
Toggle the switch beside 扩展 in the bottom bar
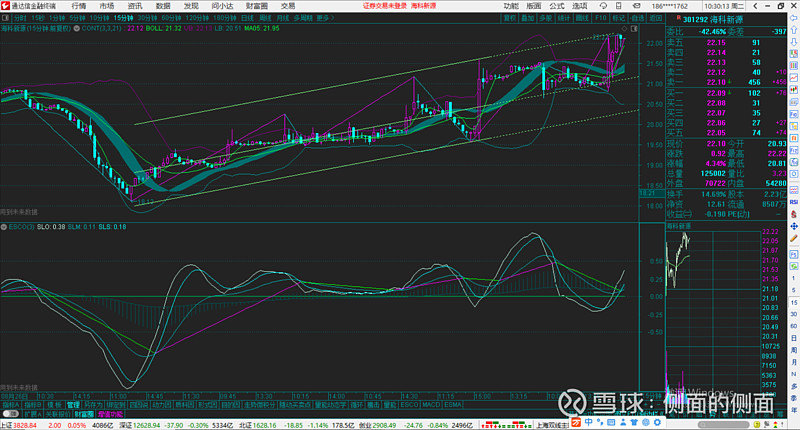[x=10, y=414]
